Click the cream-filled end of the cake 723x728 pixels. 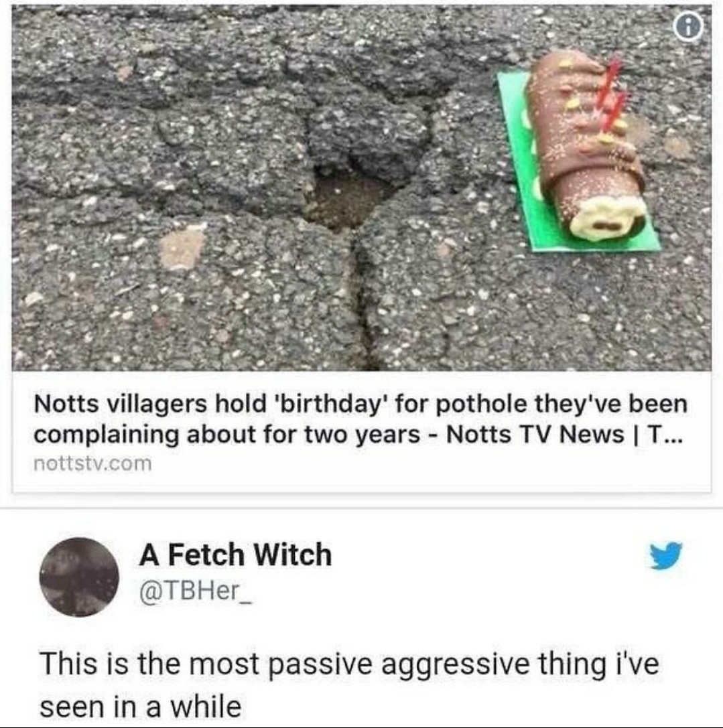pyautogui.click(x=605, y=217)
